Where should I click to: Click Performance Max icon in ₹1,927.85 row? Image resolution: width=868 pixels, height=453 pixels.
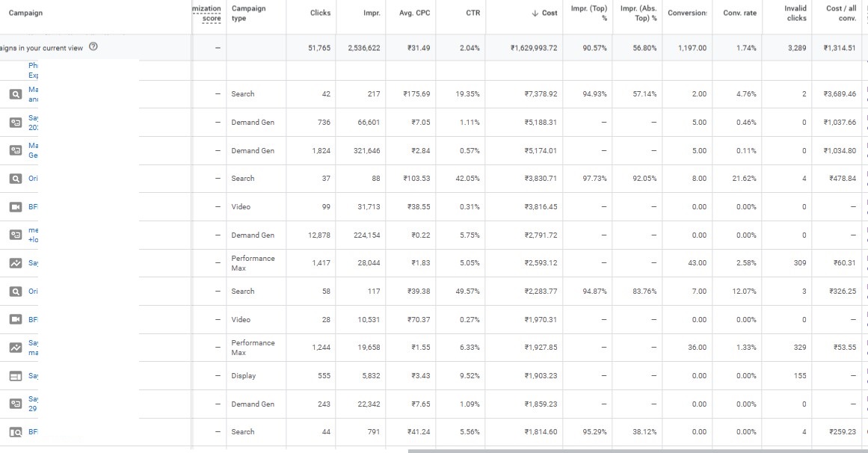(15, 348)
